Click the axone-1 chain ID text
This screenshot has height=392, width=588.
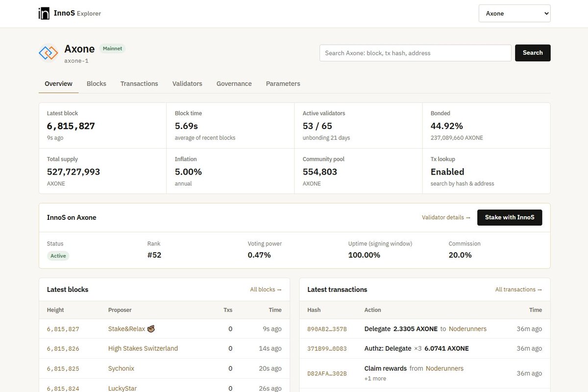[76, 61]
